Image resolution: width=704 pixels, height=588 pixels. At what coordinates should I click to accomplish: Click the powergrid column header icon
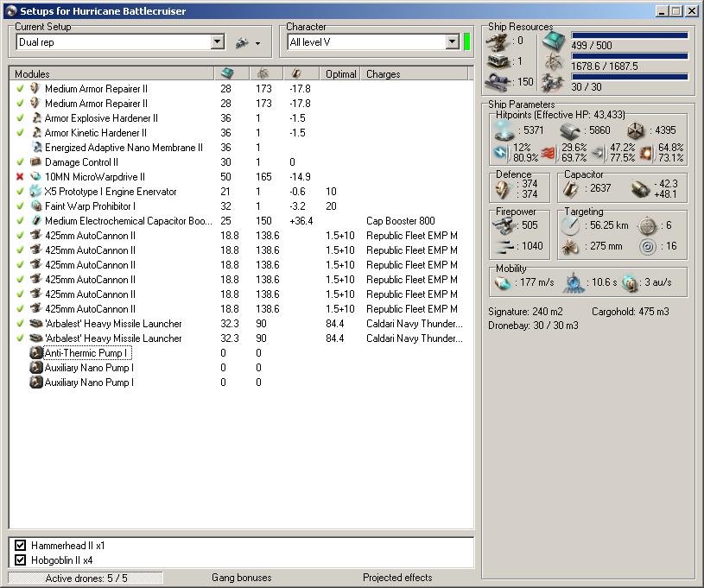tap(263, 74)
